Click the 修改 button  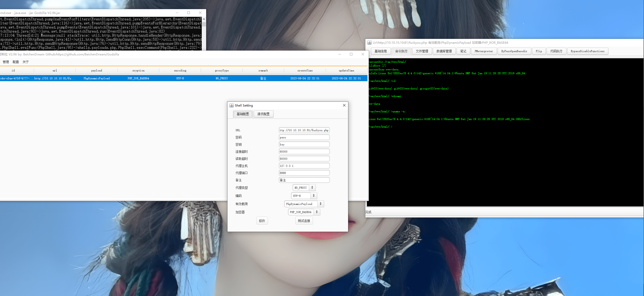point(262,221)
